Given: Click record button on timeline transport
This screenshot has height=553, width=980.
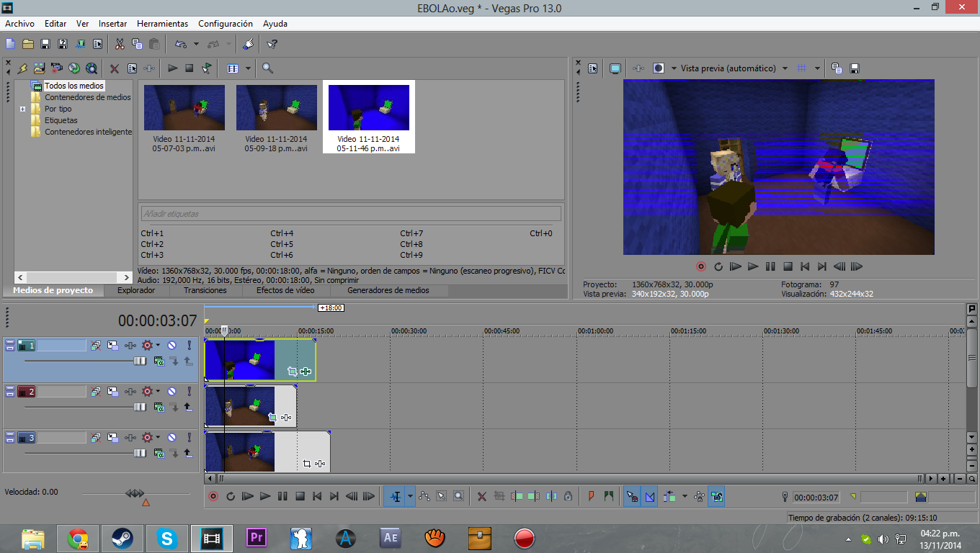Looking at the screenshot, I should point(213,496).
